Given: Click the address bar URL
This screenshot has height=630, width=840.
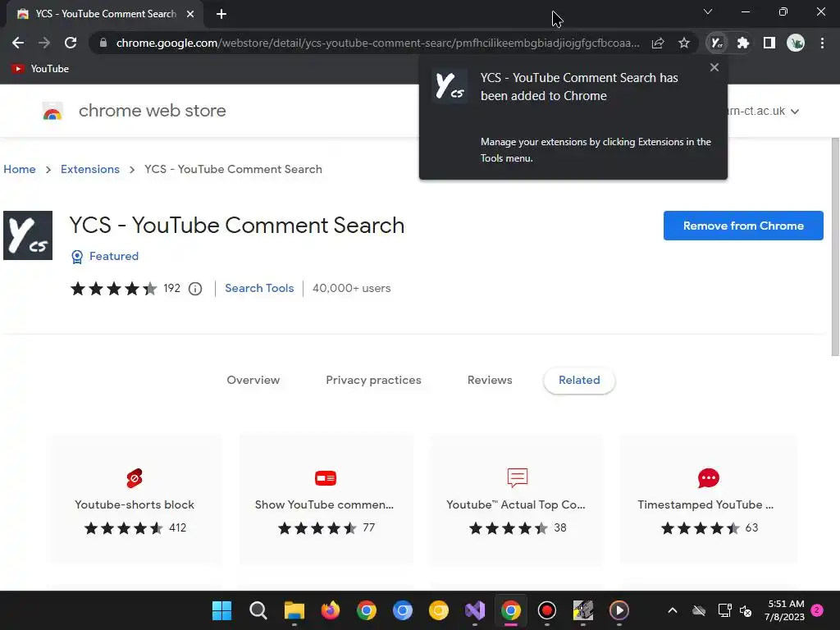Looking at the screenshot, I should point(377,43).
